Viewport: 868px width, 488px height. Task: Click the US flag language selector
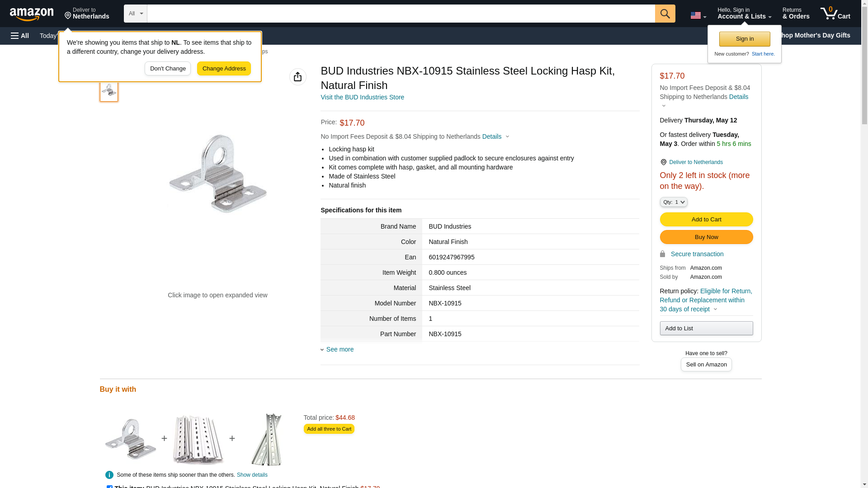click(x=698, y=15)
